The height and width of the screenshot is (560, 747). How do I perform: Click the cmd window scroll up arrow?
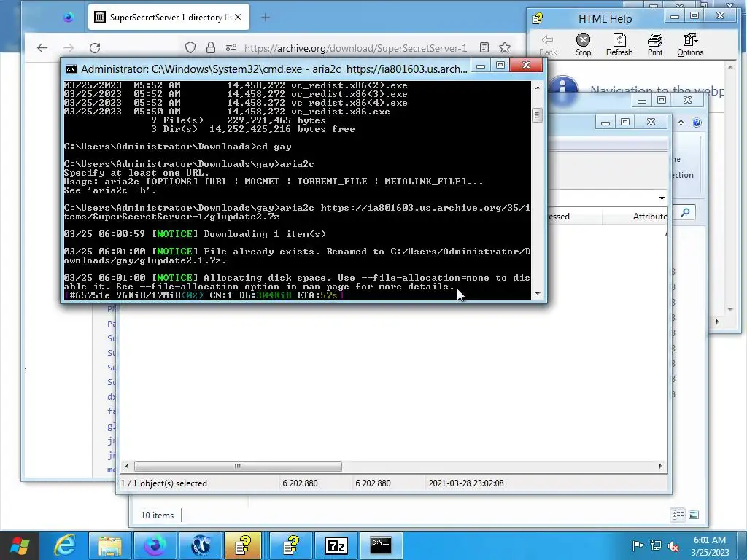click(538, 87)
